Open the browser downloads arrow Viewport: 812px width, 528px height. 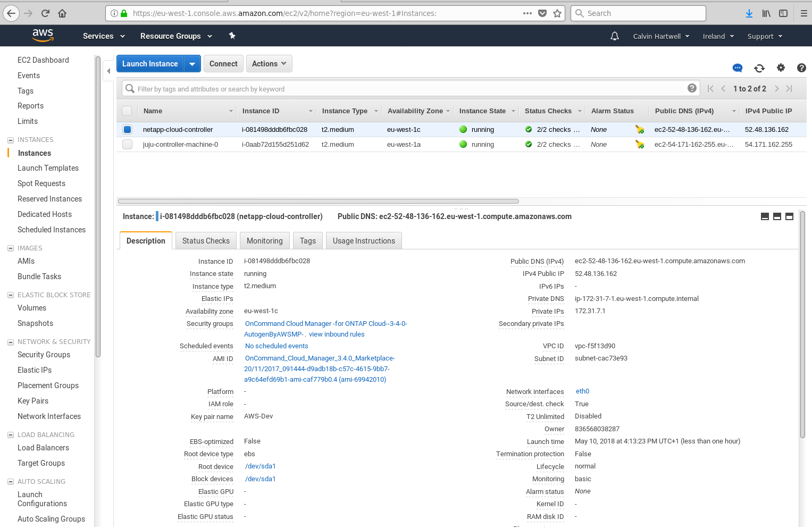(x=749, y=13)
